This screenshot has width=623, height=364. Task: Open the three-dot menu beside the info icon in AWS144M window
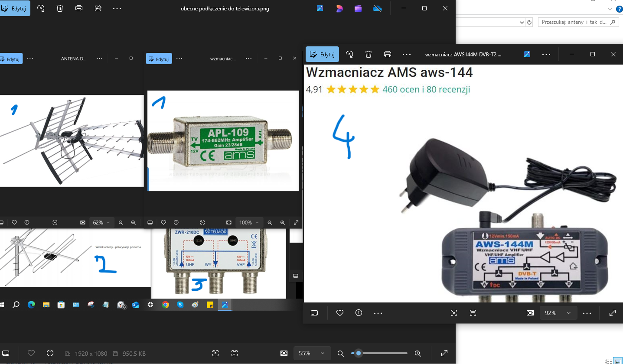point(378,312)
